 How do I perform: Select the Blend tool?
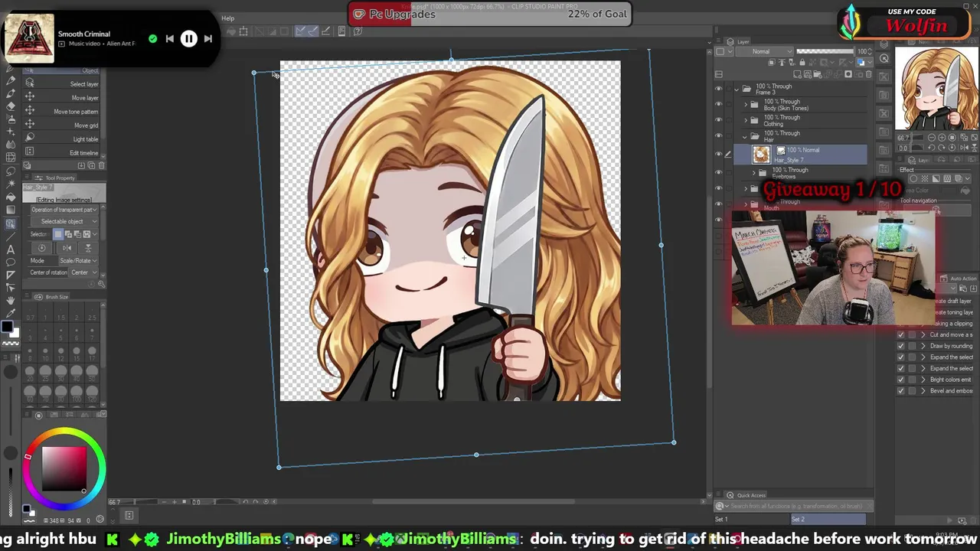click(x=11, y=145)
